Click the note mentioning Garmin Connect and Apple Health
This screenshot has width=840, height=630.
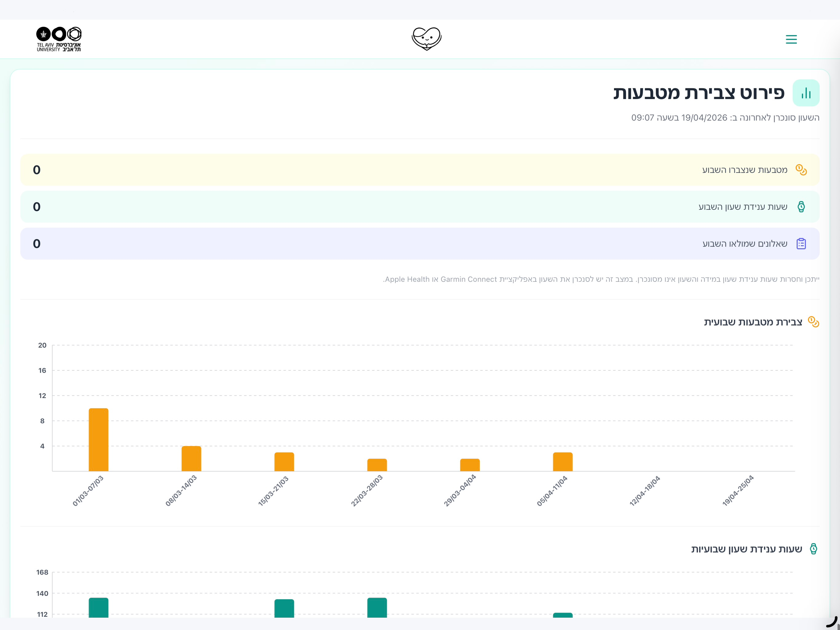point(601,279)
